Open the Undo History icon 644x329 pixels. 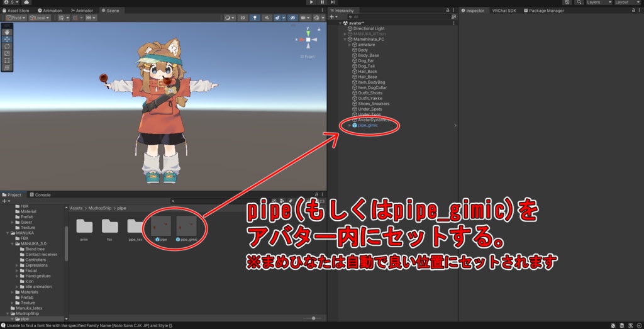coord(567,2)
